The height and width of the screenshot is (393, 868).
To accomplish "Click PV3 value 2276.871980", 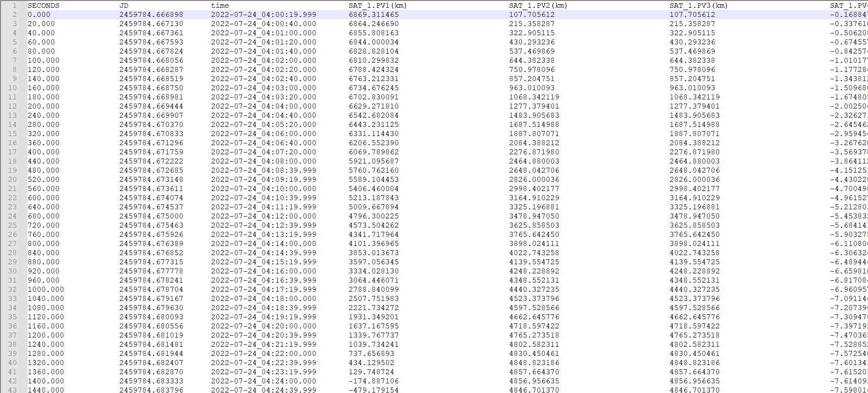I will point(695,152).
